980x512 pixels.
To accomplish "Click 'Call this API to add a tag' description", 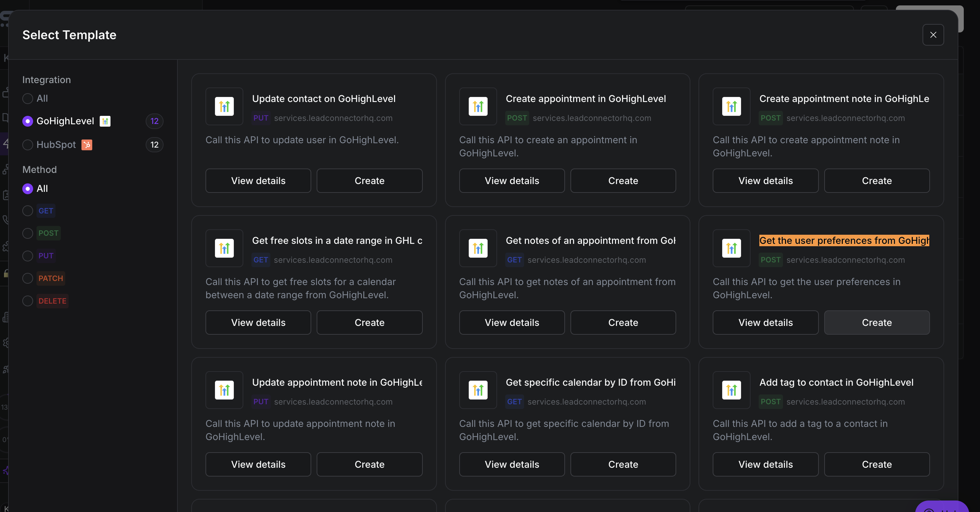I will (x=800, y=430).
